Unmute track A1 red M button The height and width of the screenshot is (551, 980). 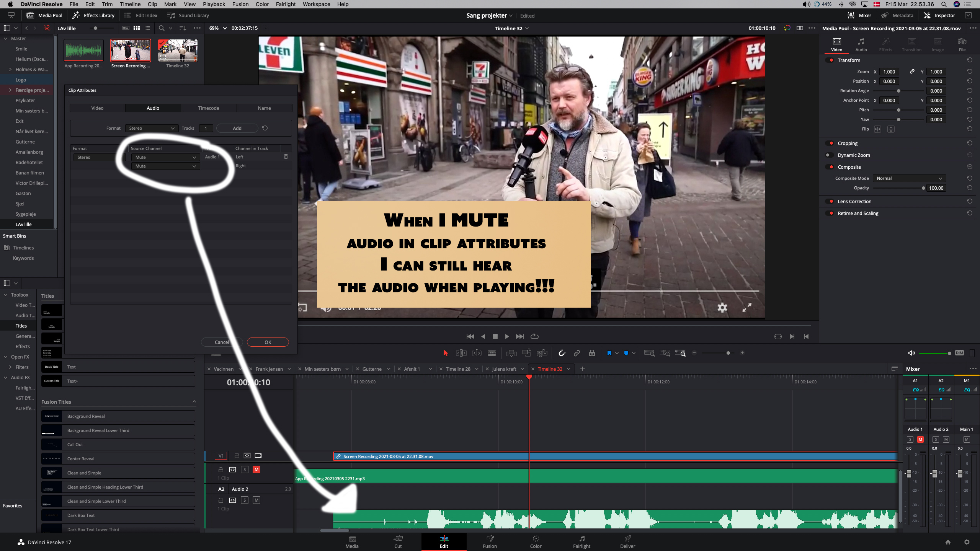pos(256,469)
